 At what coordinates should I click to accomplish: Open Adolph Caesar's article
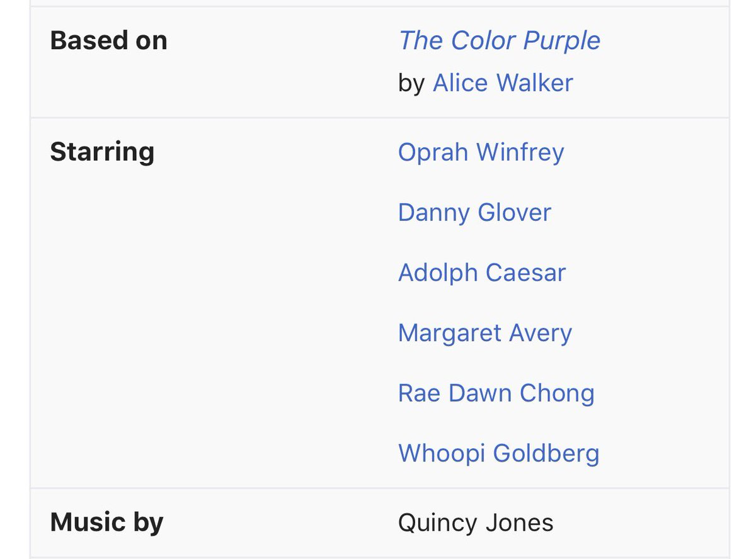pyautogui.click(x=482, y=273)
